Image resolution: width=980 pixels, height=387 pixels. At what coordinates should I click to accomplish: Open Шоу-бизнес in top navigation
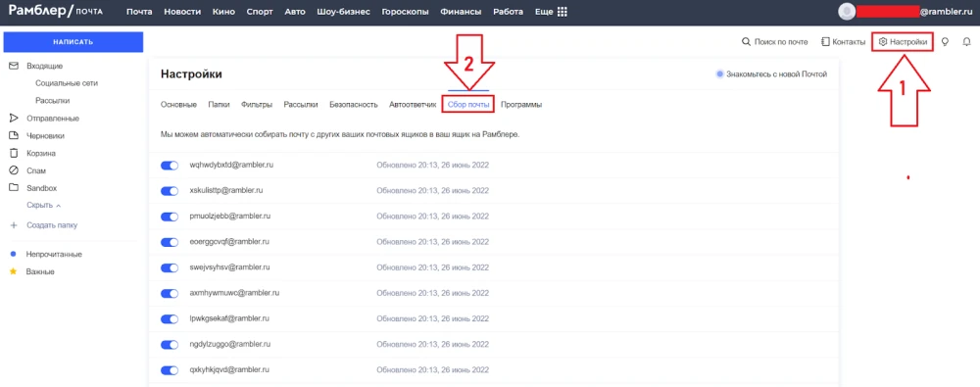point(344,12)
